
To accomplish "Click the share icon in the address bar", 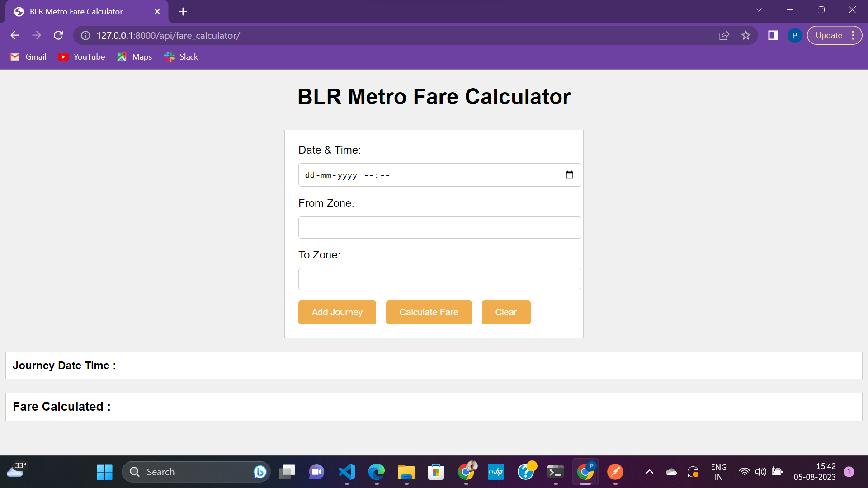I will 724,35.
